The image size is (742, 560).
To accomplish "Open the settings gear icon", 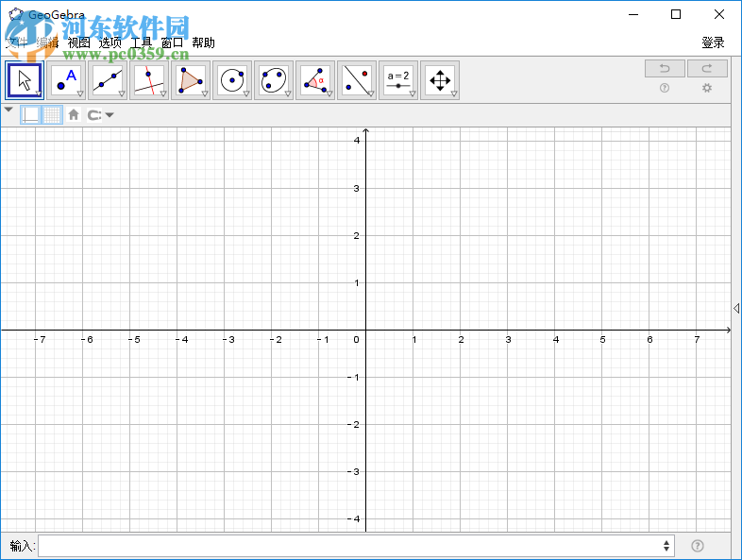I will click(707, 88).
